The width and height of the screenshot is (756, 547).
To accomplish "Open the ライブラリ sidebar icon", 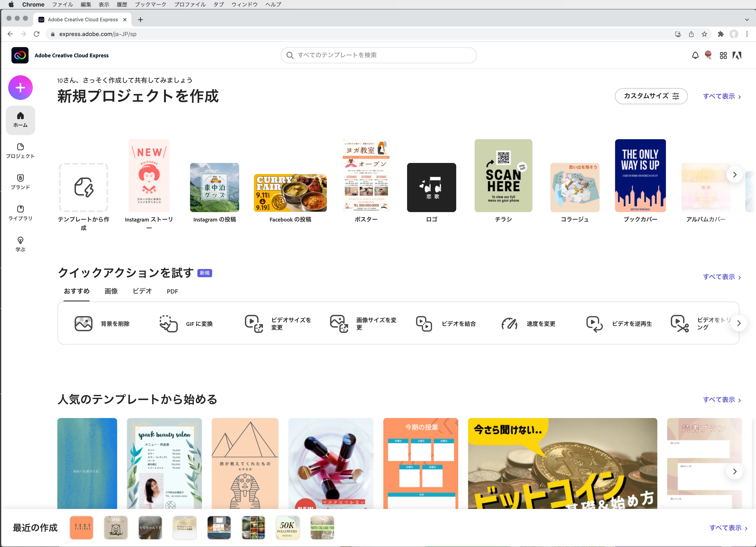I will point(20,213).
